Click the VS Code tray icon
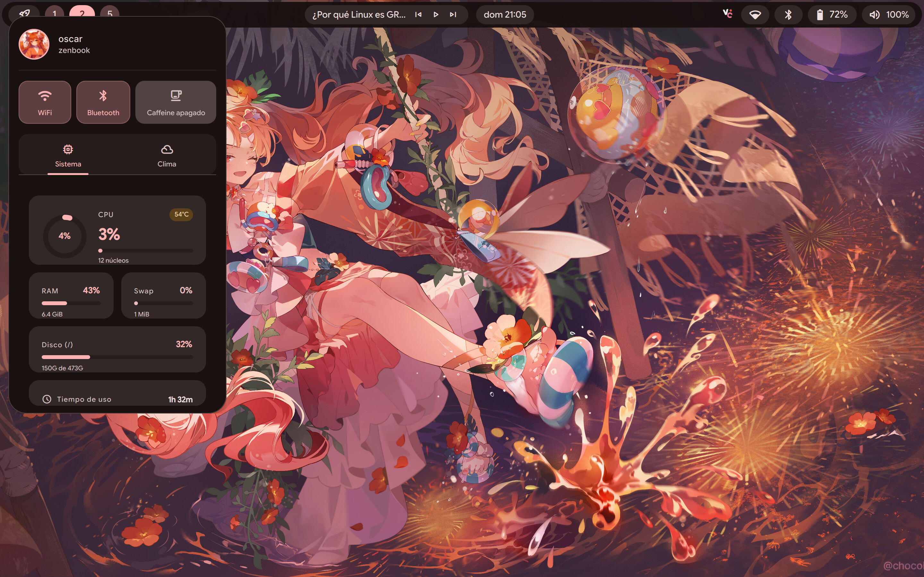924x577 pixels. (728, 14)
